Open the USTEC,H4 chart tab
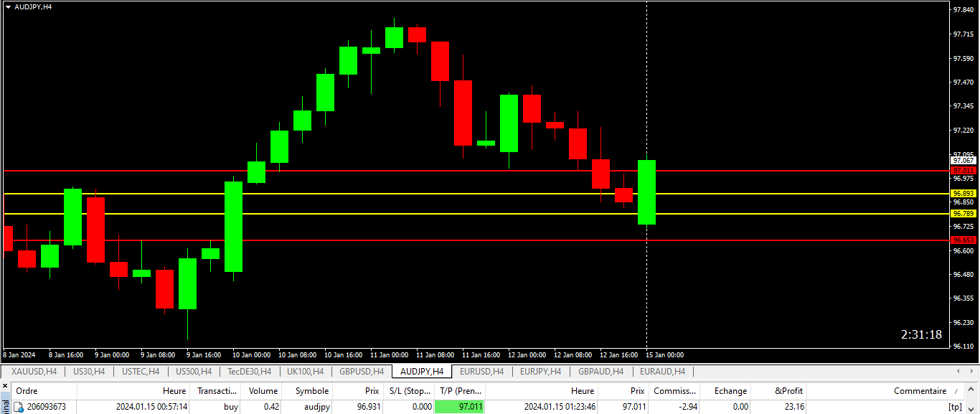Viewport: 980px width, 414px height. click(141, 371)
